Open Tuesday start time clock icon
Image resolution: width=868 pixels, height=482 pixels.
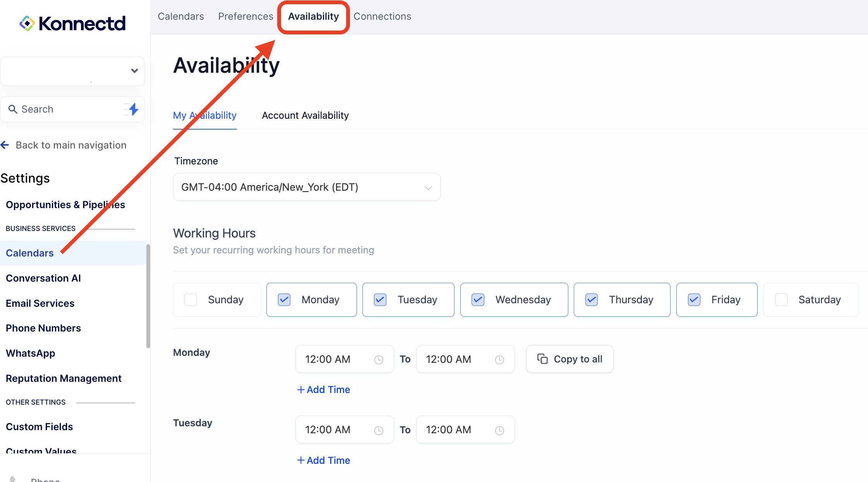(378, 430)
